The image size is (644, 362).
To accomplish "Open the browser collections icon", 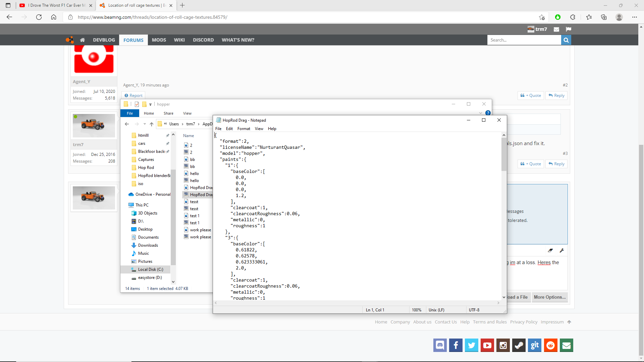I will 604,17.
